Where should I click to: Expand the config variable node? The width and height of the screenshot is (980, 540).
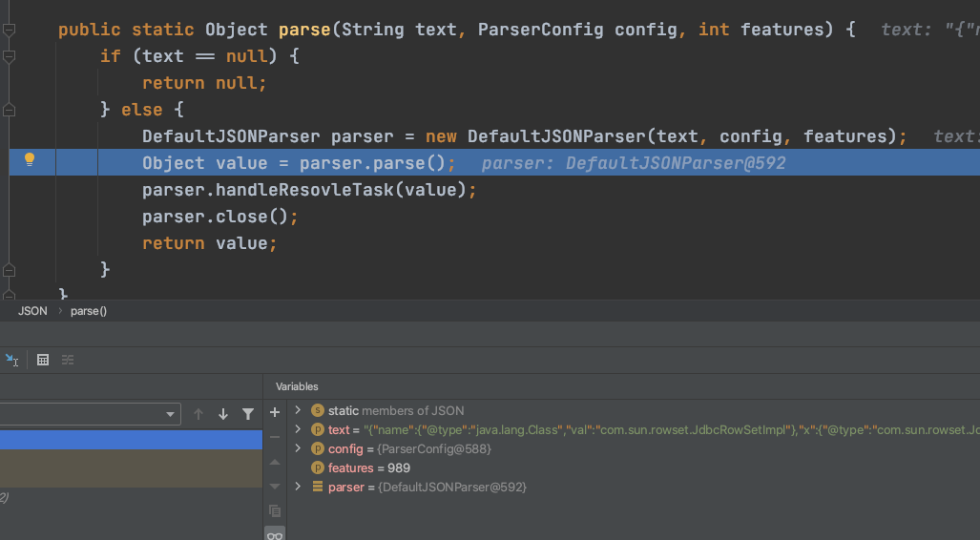click(x=298, y=448)
